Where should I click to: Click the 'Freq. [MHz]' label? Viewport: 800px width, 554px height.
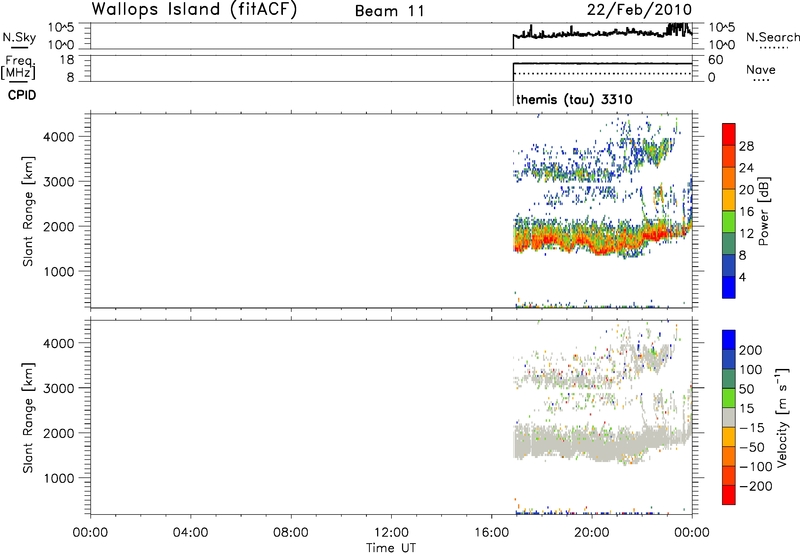tap(19, 67)
